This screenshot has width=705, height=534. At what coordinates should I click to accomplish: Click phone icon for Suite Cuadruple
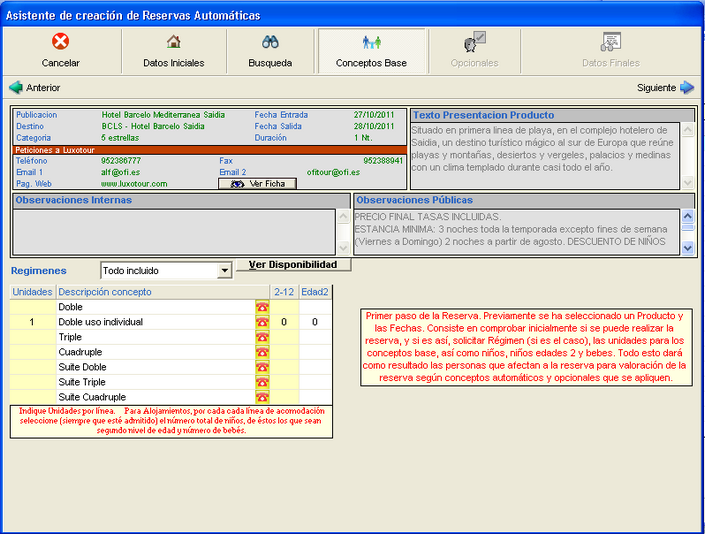[x=262, y=397]
